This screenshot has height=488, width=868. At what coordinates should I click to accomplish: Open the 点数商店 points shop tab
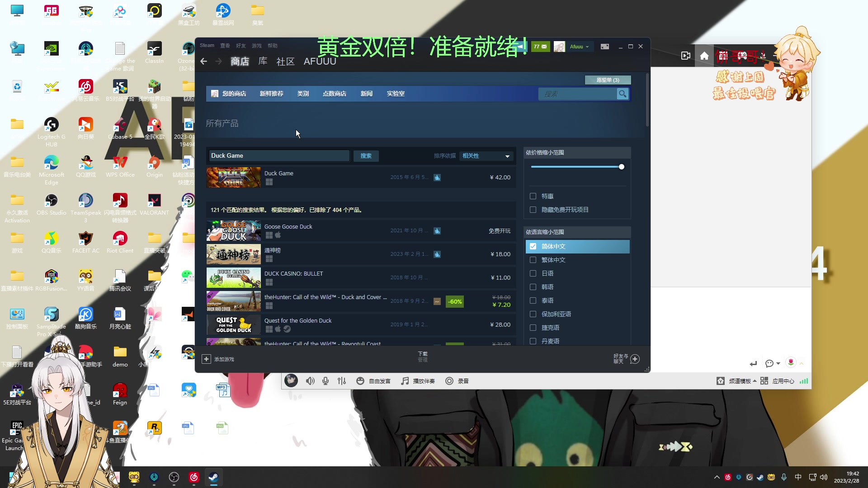tap(335, 94)
